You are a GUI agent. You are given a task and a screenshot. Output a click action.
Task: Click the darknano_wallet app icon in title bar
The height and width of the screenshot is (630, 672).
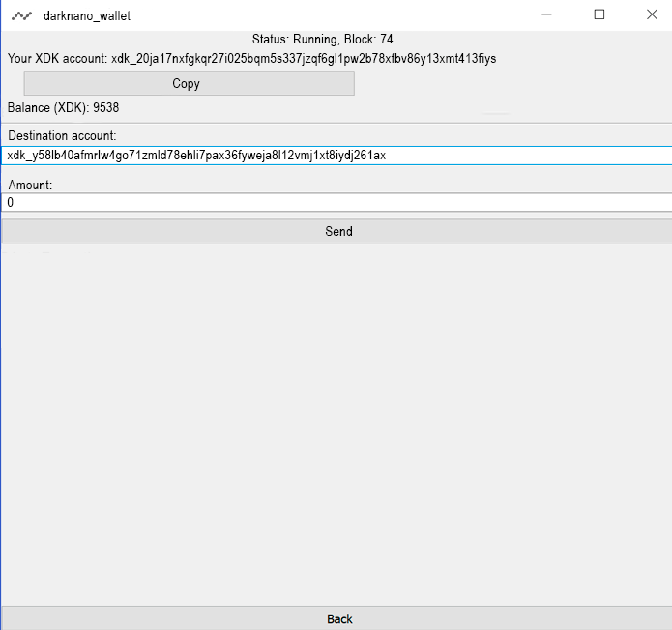click(x=21, y=15)
